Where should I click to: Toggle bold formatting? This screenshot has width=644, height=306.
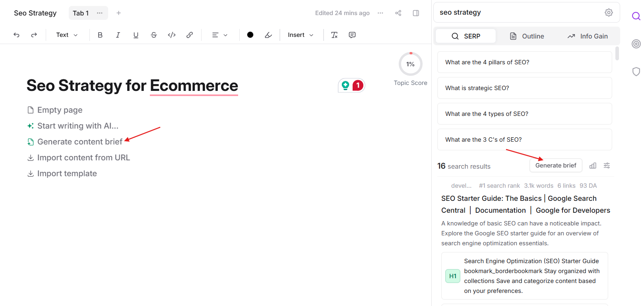(x=100, y=35)
